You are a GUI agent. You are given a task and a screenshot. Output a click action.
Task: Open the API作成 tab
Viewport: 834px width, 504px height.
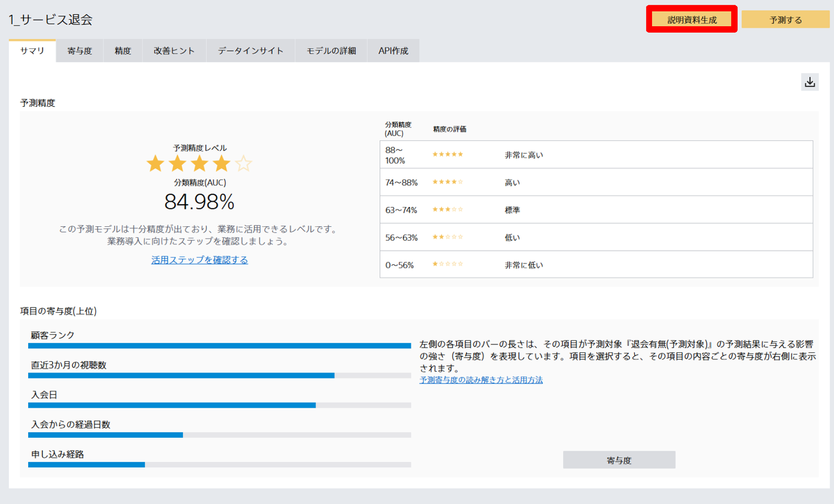(393, 50)
